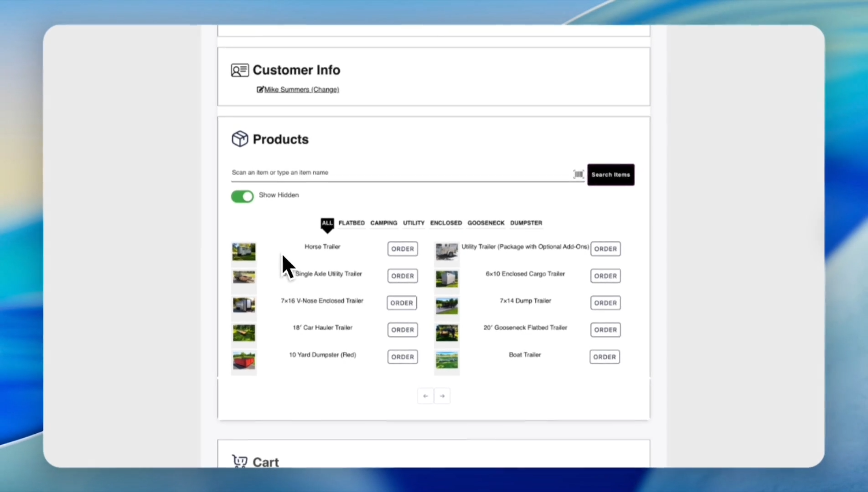Click the barcode scanner icon in search field
Screen dimensions: 868x492
tap(578, 174)
